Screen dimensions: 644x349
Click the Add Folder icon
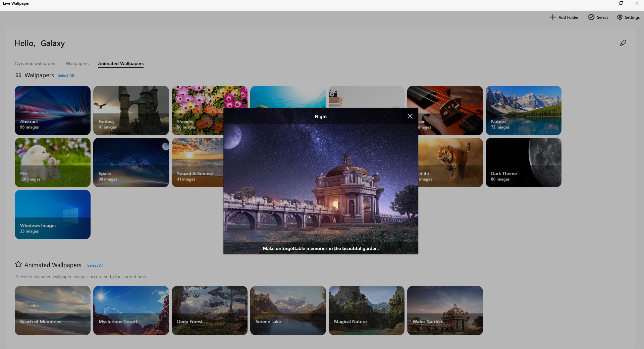pyautogui.click(x=552, y=17)
